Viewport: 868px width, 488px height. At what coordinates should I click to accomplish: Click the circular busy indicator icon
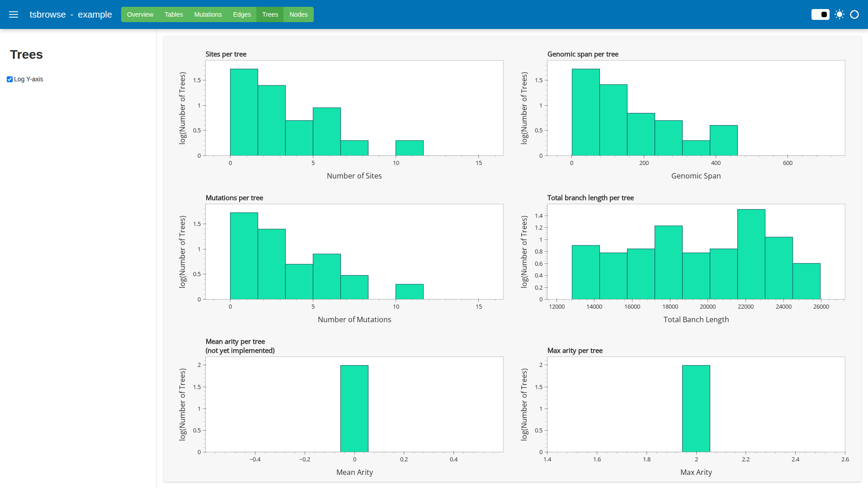[x=854, y=14]
